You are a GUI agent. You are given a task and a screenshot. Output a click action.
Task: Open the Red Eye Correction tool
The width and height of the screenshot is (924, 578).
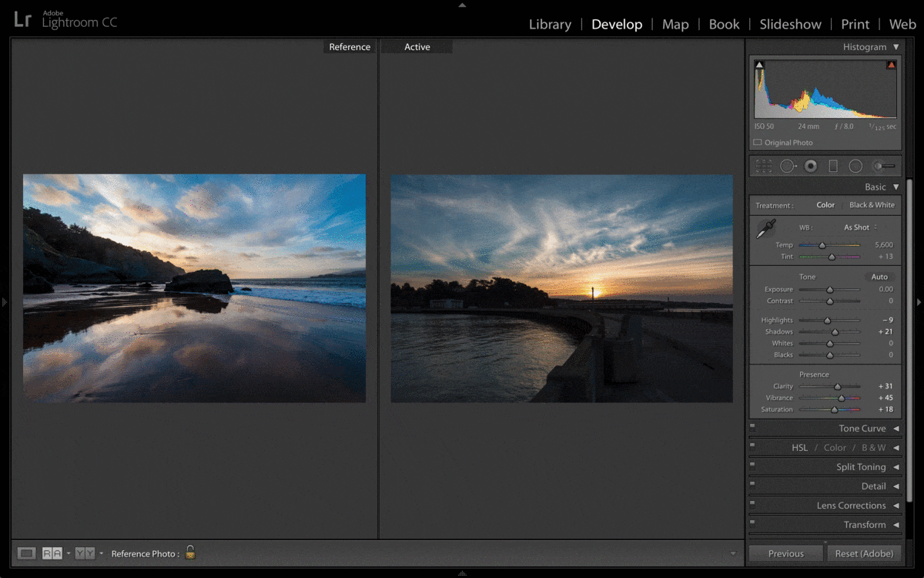click(x=810, y=166)
